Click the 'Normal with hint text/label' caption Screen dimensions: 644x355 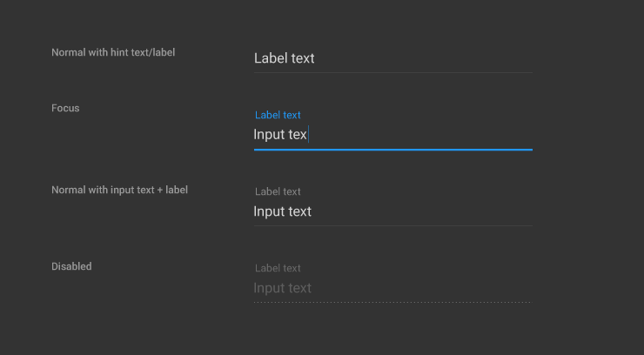point(113,52)
